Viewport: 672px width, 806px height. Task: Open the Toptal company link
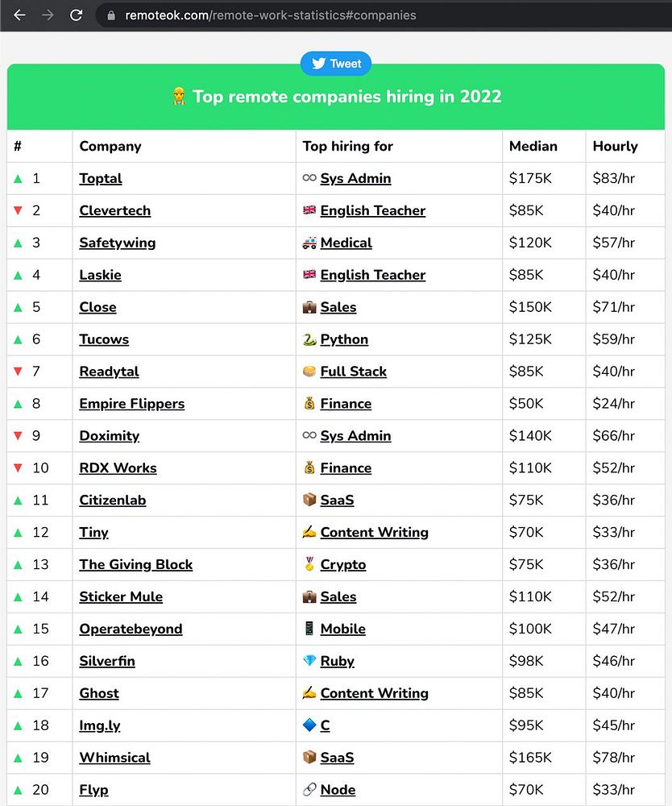click(x=101, y=178)
